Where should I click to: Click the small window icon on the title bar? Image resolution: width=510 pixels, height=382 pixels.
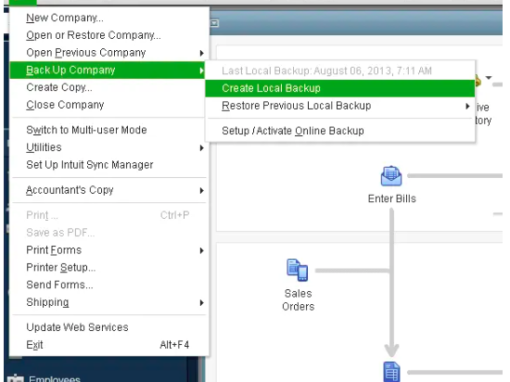coord(215,23)
